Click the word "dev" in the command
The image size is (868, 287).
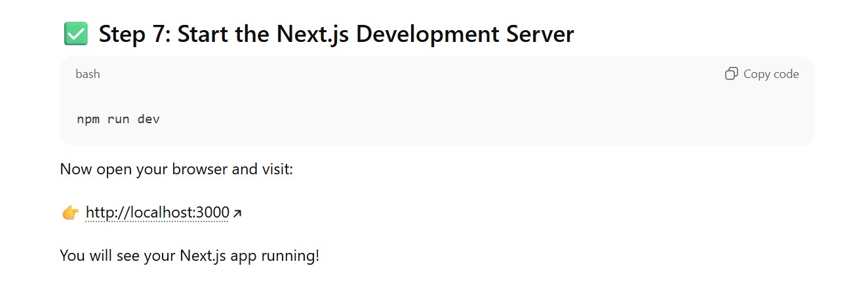149,119
